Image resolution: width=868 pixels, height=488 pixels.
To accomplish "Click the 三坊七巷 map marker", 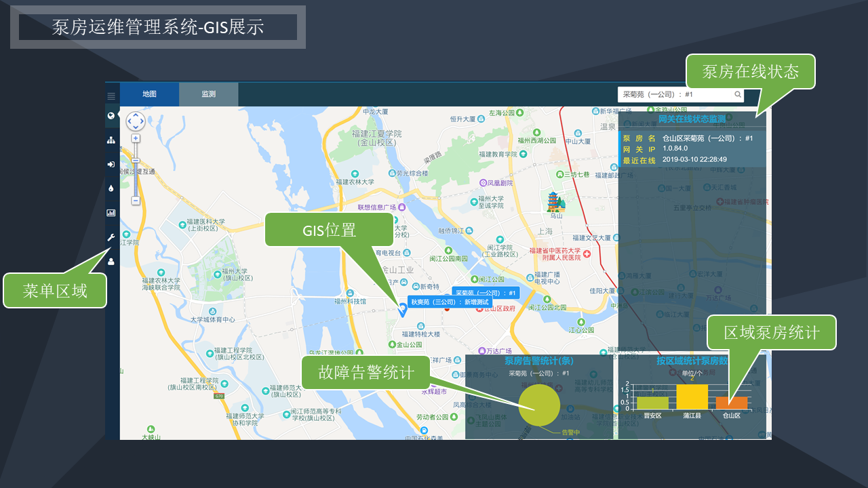I will pos(560,174).
